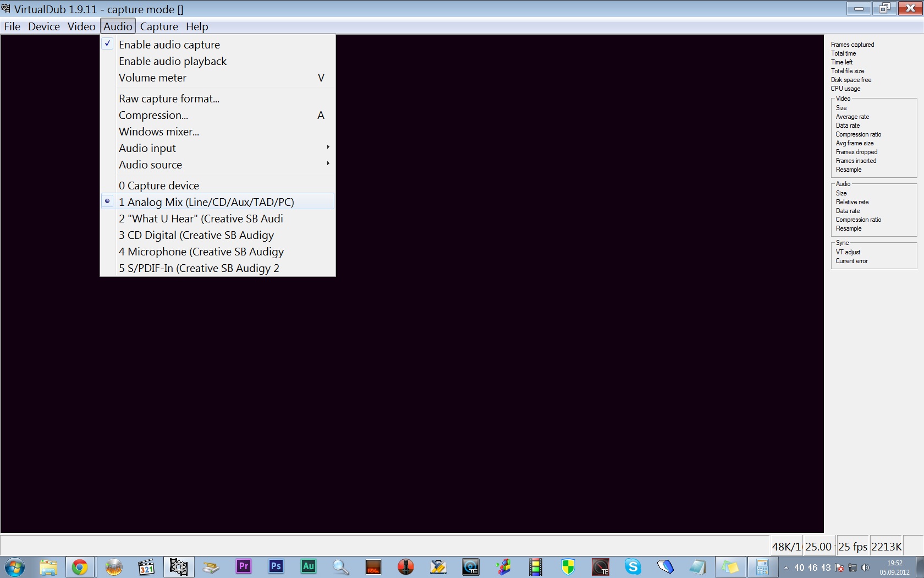
Task: Select 3 CD Digital audio device
Action: (218, 235)
